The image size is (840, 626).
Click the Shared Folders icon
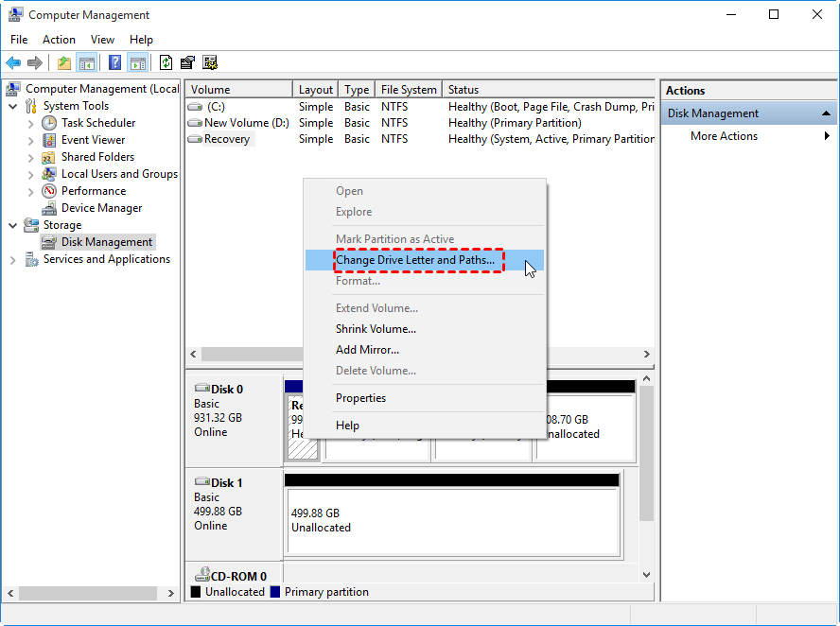click(x=49, y=157)
